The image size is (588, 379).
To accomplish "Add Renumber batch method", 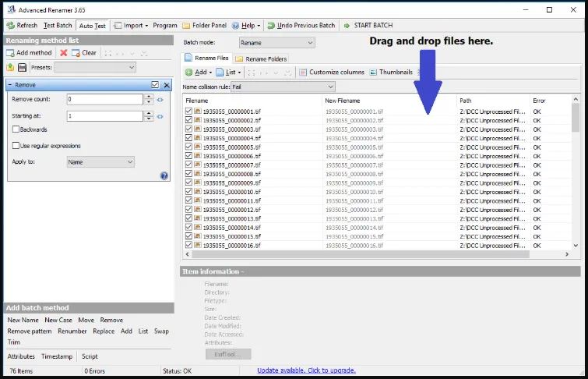I will point(72,331).
